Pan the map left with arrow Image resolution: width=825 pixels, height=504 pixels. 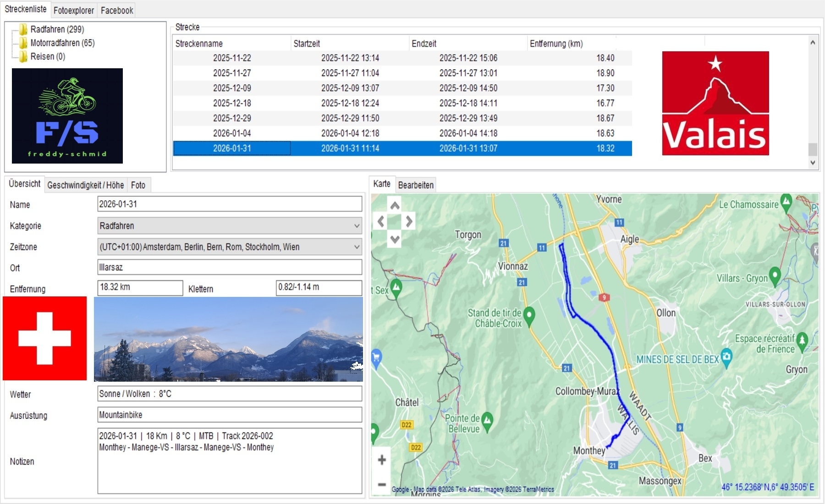point(381,222)
